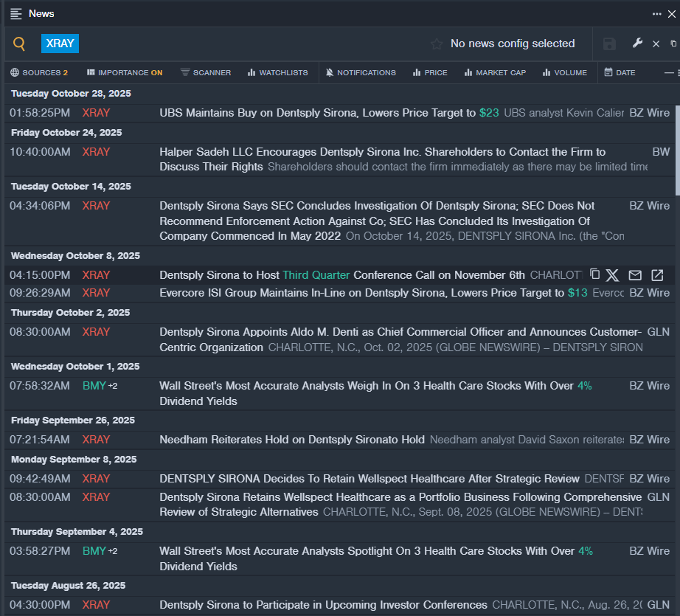Open UBS Maintains Buy on Dentsply Sirona headline
Viewport: 680px width, 616px height.
click(x=317, y=113)
